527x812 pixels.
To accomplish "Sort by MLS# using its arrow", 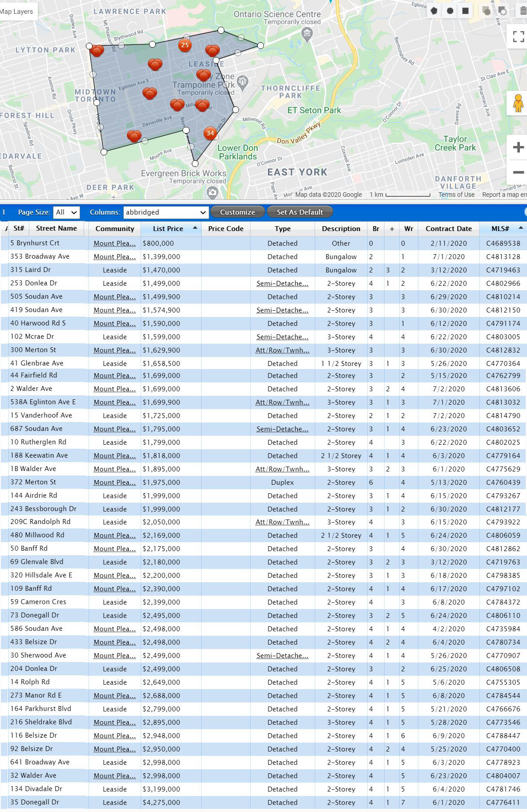I will coord(521,228).
